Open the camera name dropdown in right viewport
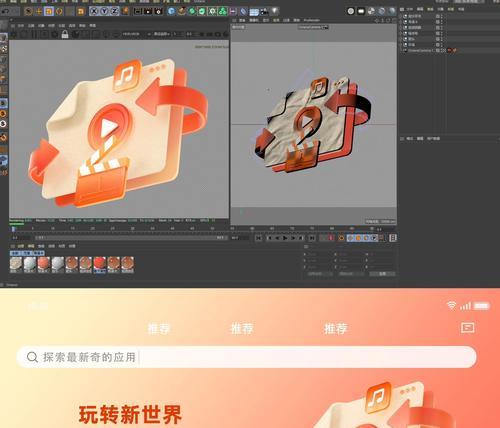The width and height of the screenshot is (500, 428). [313, 27]
